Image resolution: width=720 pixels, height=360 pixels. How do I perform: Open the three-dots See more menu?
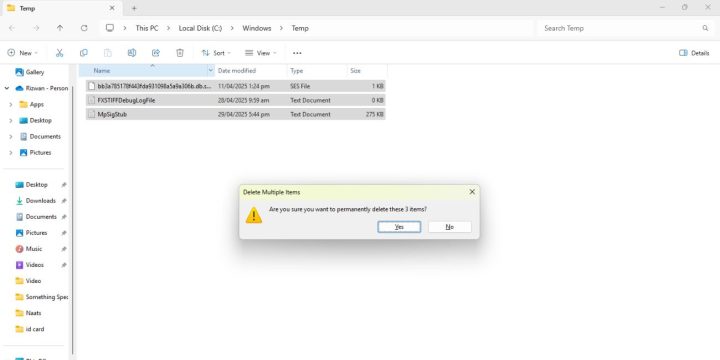pos(297,53)
